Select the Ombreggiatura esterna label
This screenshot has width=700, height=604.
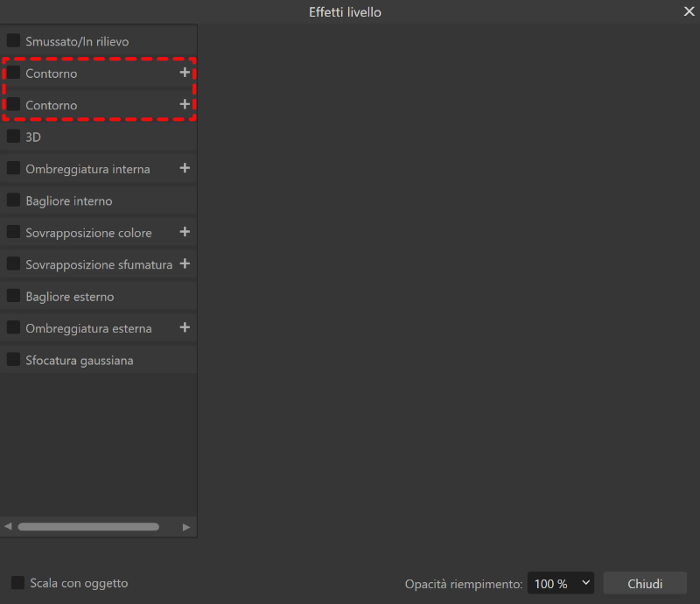coord(89,328)
